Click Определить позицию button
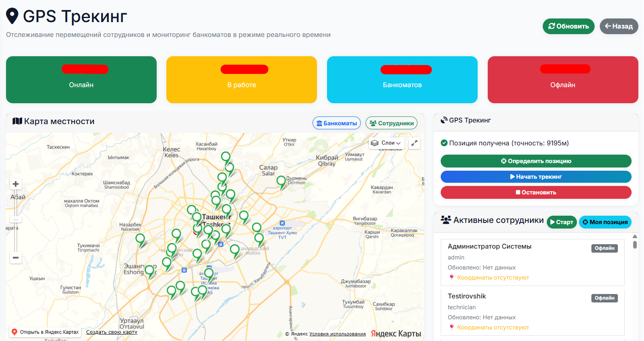This screenshot has height=341, width=644. (x=536, y=161)
